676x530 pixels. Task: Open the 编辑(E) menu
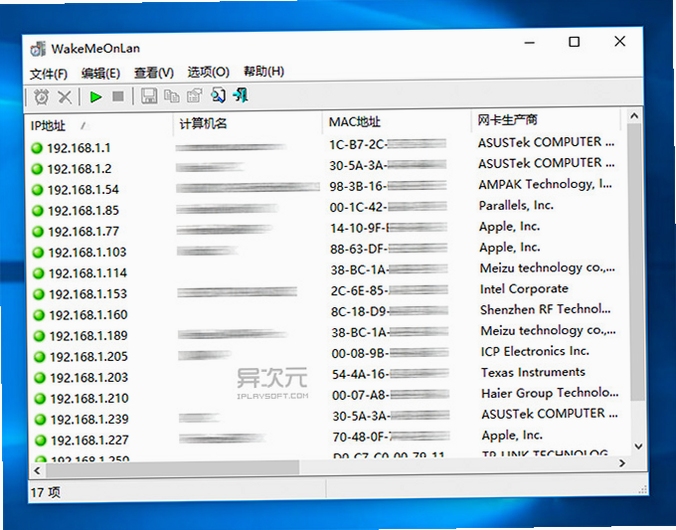click(100, 73)
